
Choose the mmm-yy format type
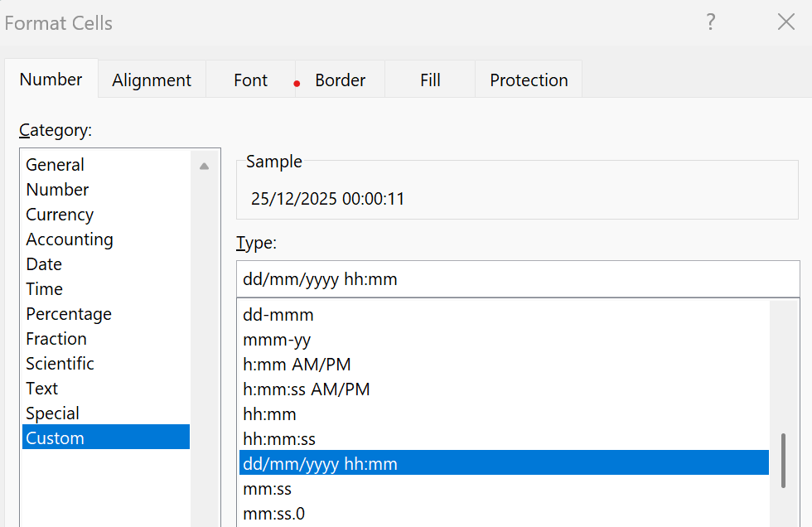tap(278, 340)
